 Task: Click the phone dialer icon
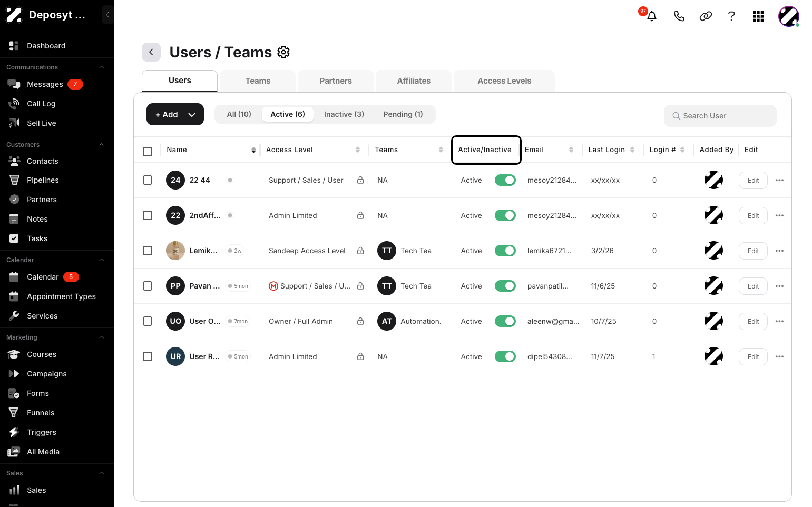[679, 16]
